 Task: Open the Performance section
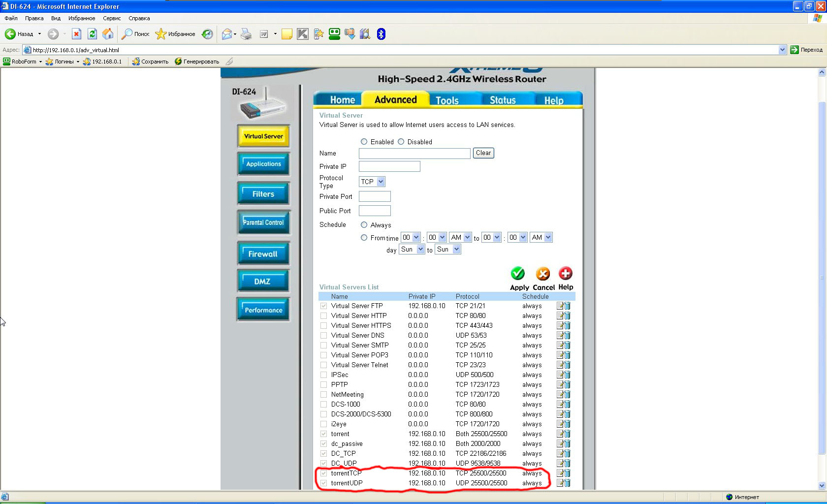pos(263,310)
